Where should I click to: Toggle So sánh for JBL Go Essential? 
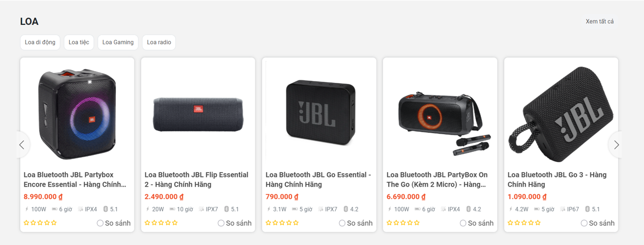[x=342, y=223]
